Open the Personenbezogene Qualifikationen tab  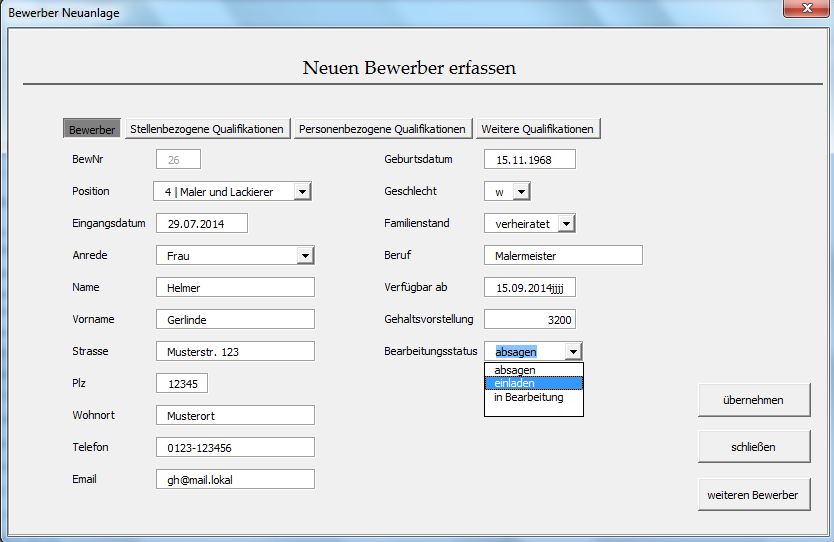pyautogui.click(x=383, y=129)
